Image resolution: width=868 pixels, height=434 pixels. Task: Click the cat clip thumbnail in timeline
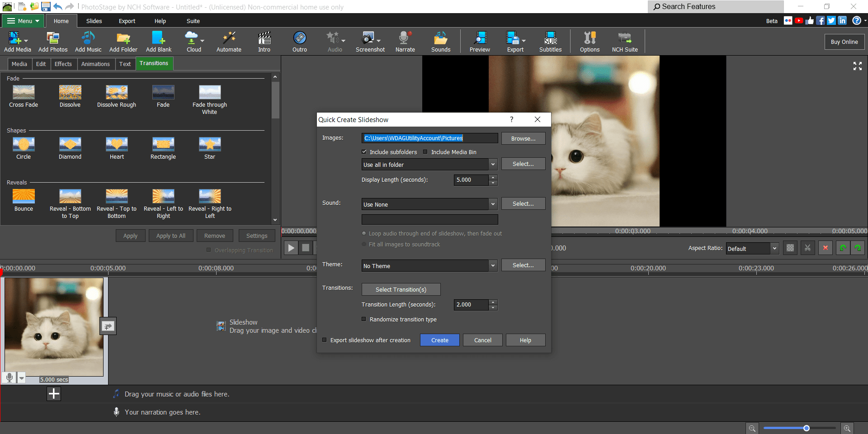coord(54,327)
